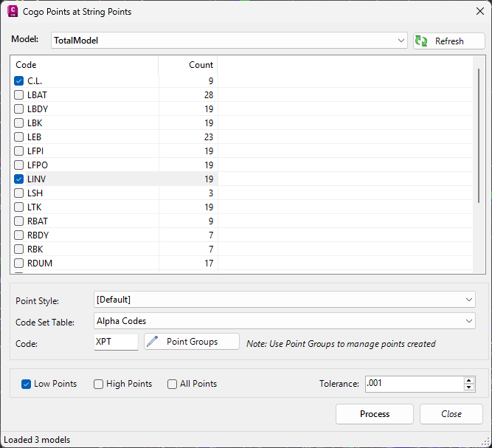
Task: Uncheck the LINV code checkbox
Action: [x=19, y=179]
